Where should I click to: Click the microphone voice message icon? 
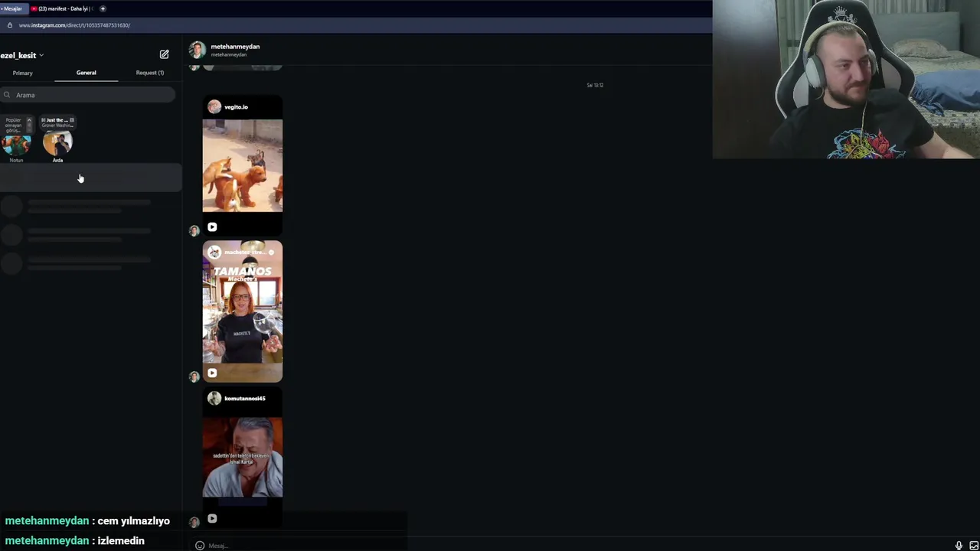point(959,546)
